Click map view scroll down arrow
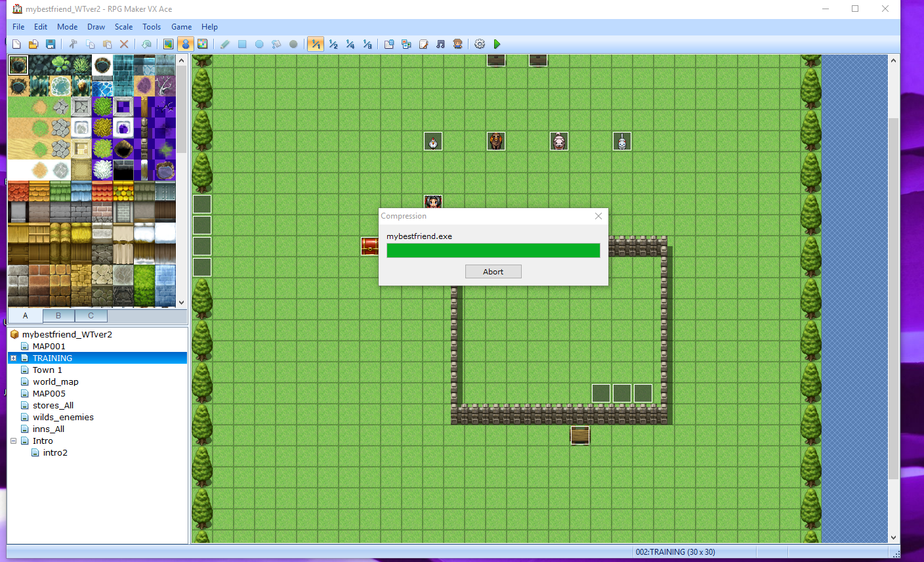924x562 pixels. [894, 538]
